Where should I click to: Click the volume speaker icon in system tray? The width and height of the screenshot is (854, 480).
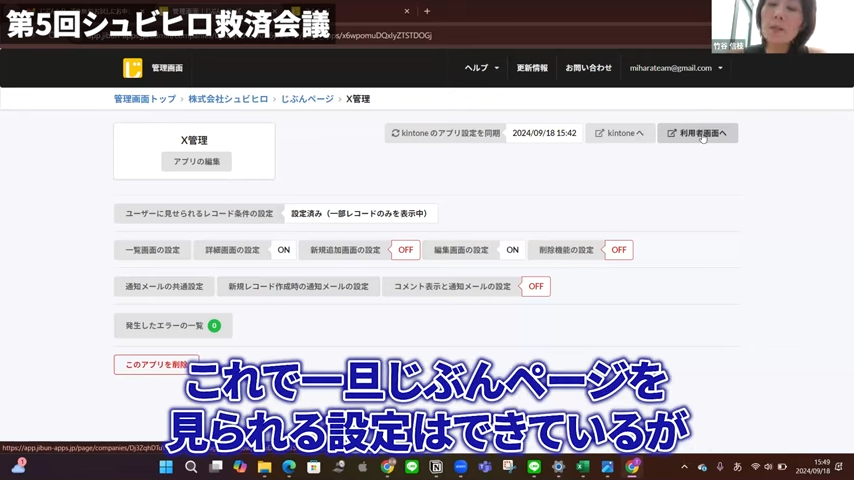pyautogui.click(x=768, y=467)
